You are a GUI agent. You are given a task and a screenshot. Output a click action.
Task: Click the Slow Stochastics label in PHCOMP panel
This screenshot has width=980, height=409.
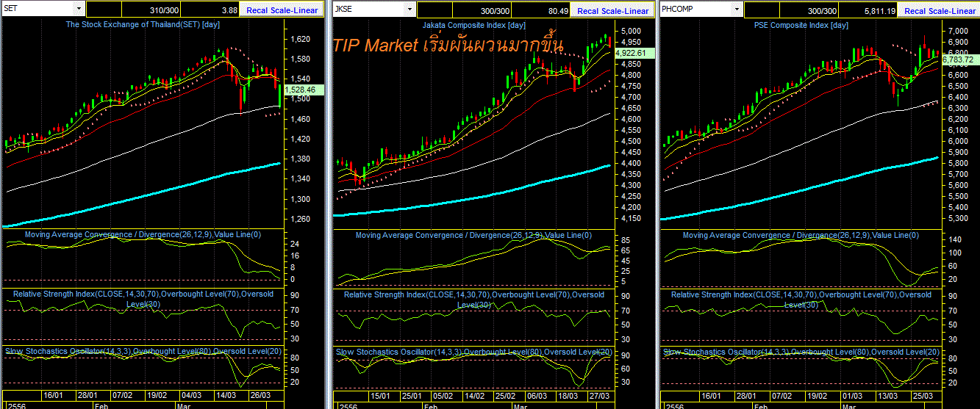coord(801,352)
